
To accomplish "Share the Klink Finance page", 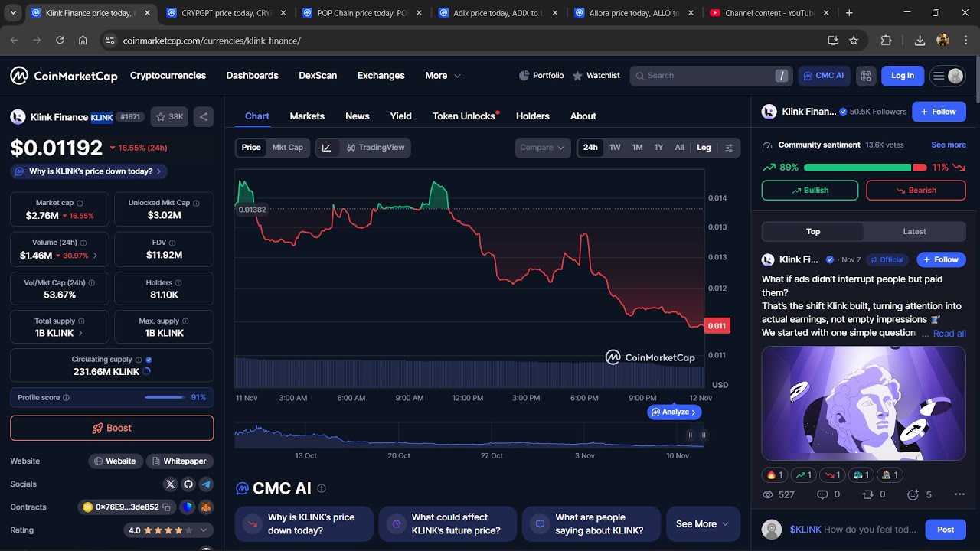I will point(204,117).
